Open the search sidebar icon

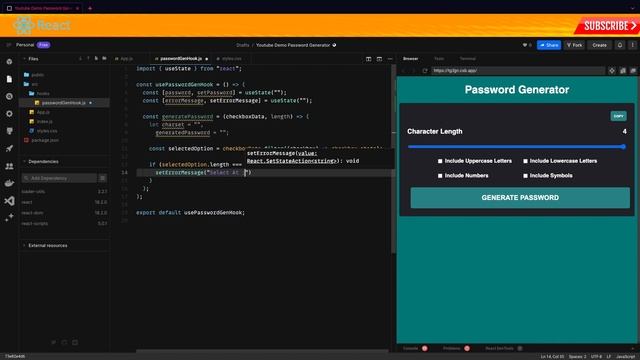[9, 96]
